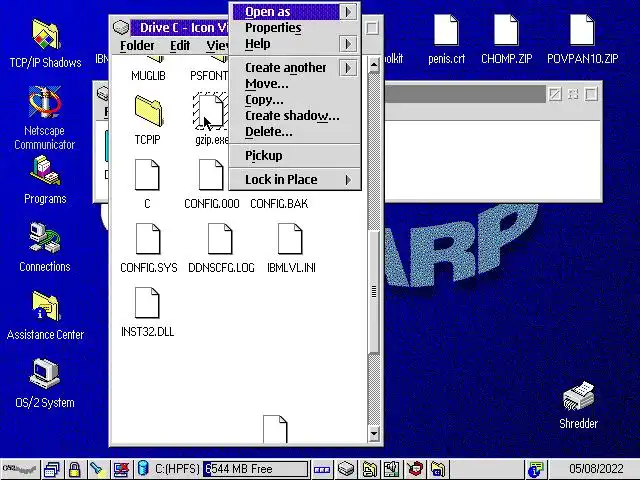
Task: Click the MUGLIB folder label
Action: click(x=148, y=76)
